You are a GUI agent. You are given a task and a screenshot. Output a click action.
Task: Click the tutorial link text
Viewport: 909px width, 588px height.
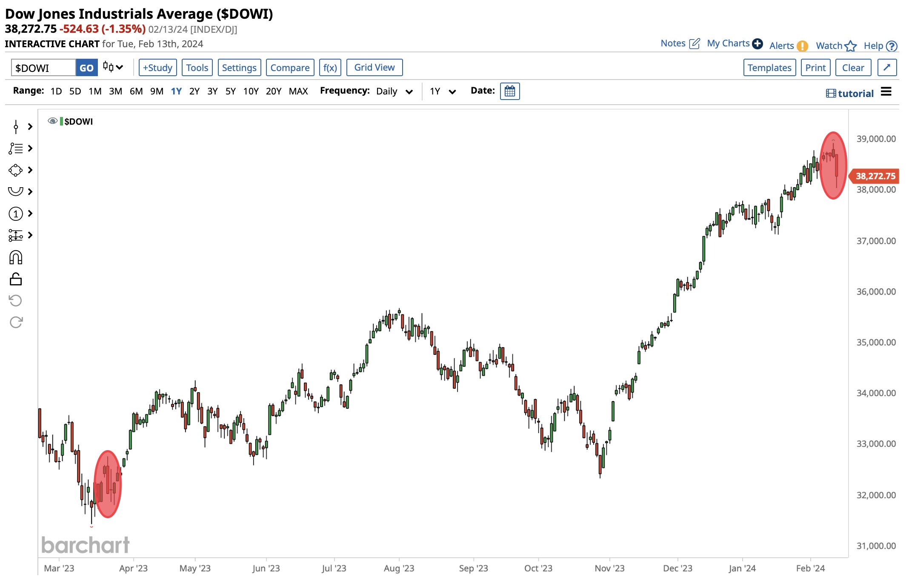(856, 94)
